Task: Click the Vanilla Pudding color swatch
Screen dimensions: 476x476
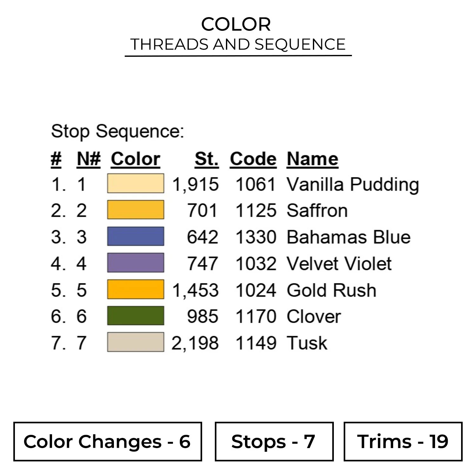Action: point(136,183)
